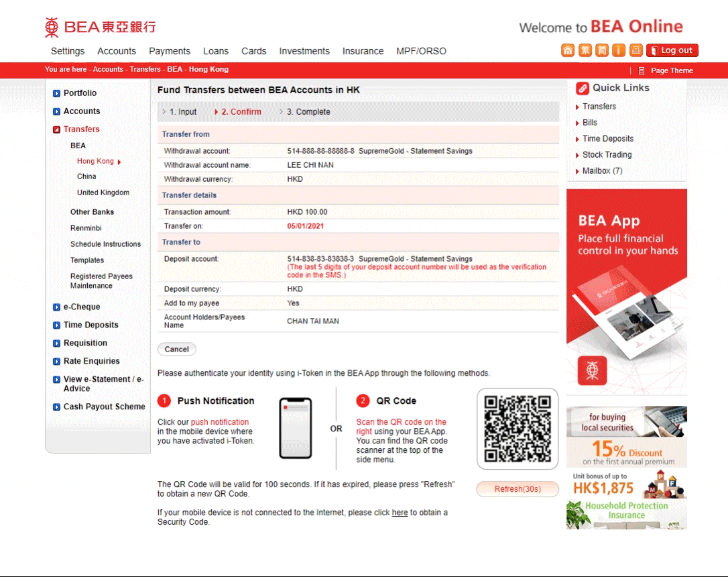Viewport: 728px width, 577px height.
Task: Switch to Traditional Chinese (繁) language icon
Action: [x=585, y=50]
